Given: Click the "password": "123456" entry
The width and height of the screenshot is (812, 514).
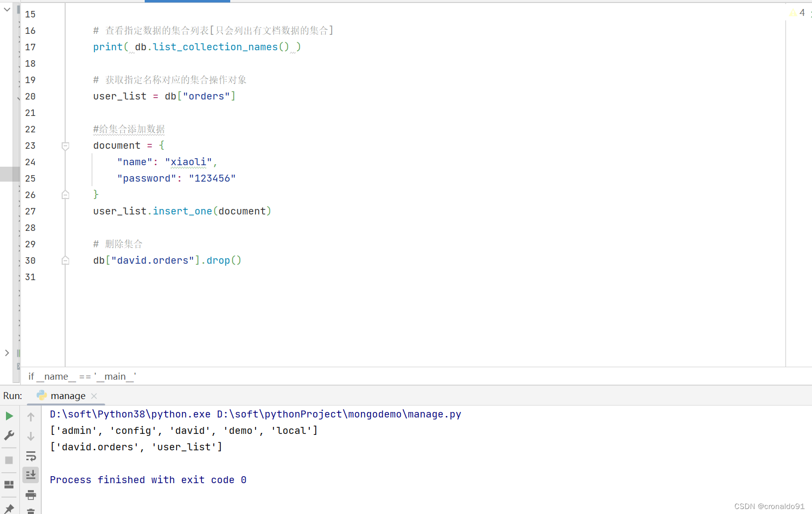Looking at the screenshot, I should tap(177, 178).
